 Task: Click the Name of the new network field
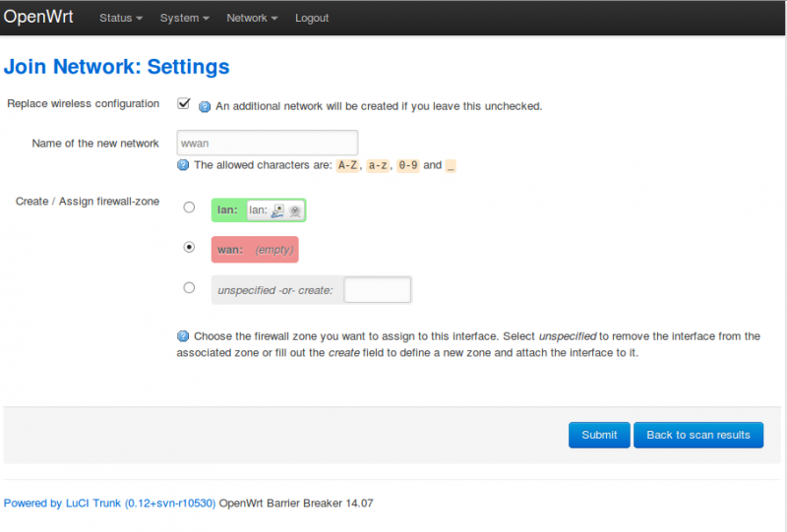coord(268,143)
